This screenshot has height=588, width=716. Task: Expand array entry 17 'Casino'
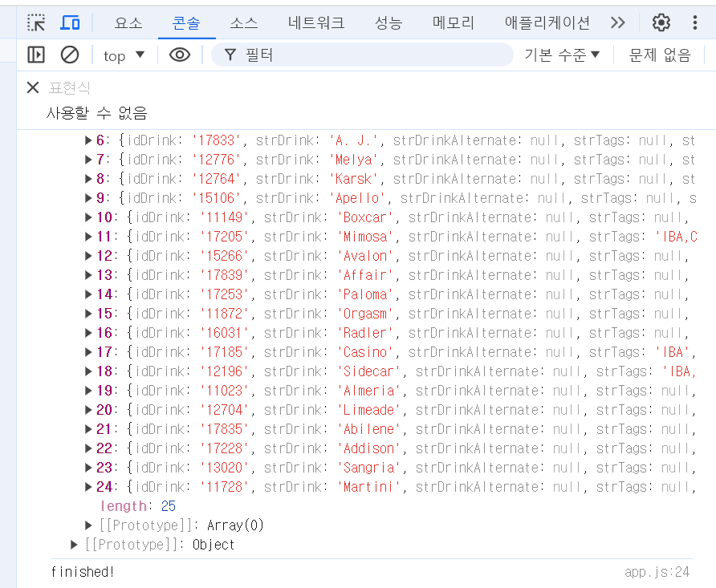pyautogui.click(x=88, y=352)
